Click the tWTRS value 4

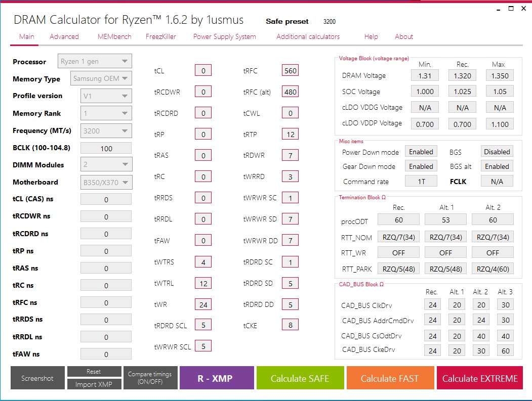click(203, 262)
